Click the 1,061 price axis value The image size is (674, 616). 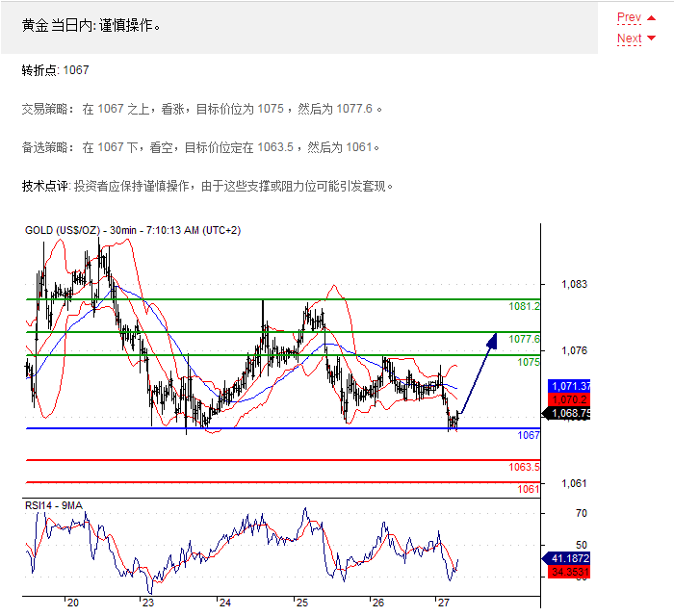pyautogui.click(x=574, y=483)
